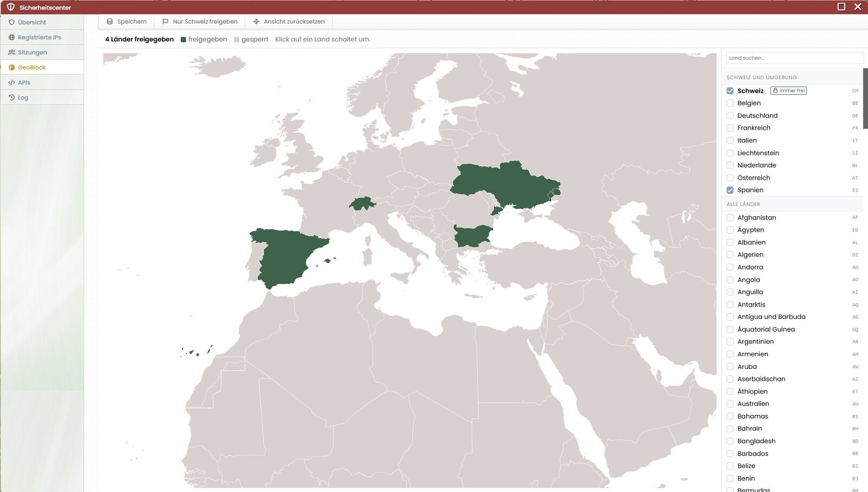
Task: Click the lock badge 'immer frei' next to Schweiz
Action: (x=788, y=91)
